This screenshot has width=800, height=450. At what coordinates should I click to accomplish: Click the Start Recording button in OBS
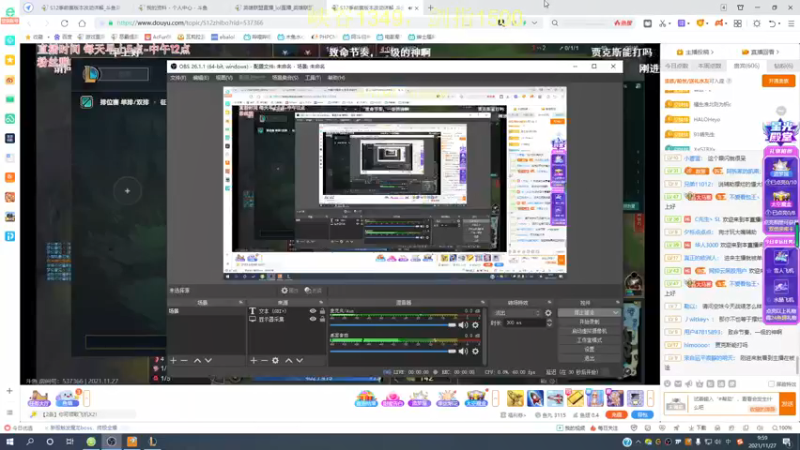pyautogui.click(x=588, y=321)
